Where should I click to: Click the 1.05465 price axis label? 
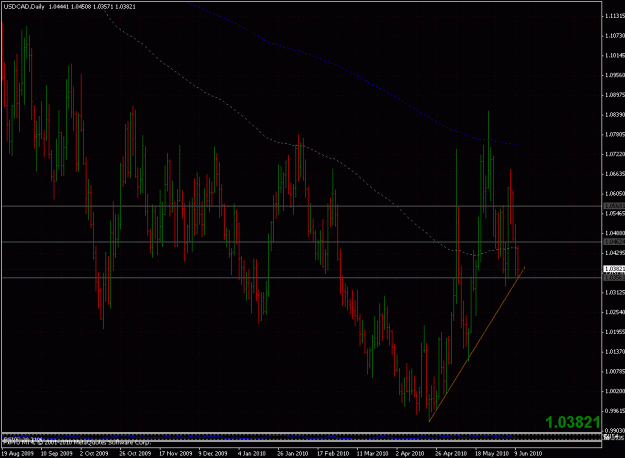click(x=614, y=213)
